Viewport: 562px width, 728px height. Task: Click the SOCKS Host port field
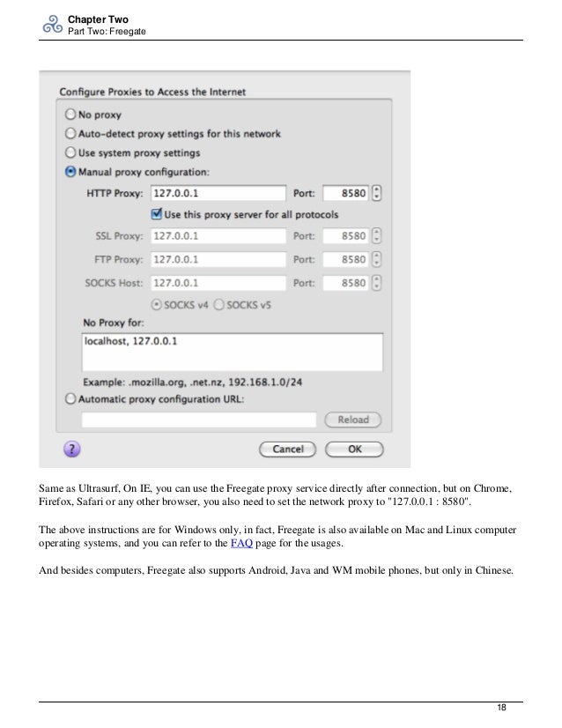[x=345, y=283]
